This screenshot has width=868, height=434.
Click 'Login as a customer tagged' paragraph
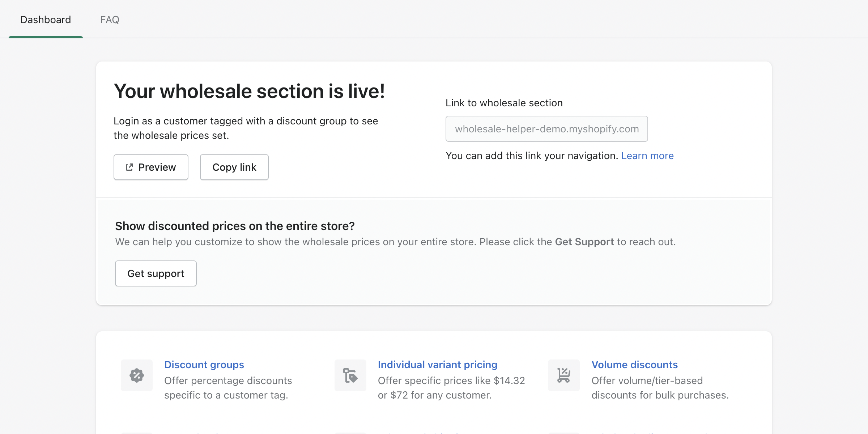[x=246, y=128]
